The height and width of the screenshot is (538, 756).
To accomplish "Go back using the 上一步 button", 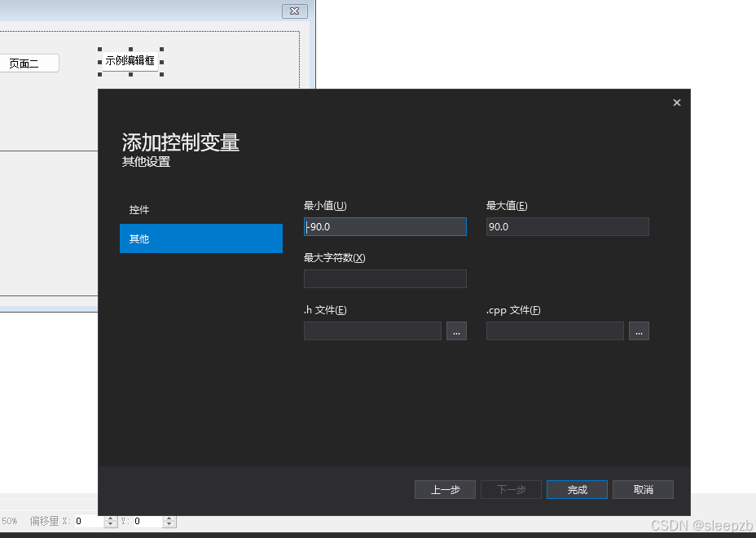I will coord(445,489).
